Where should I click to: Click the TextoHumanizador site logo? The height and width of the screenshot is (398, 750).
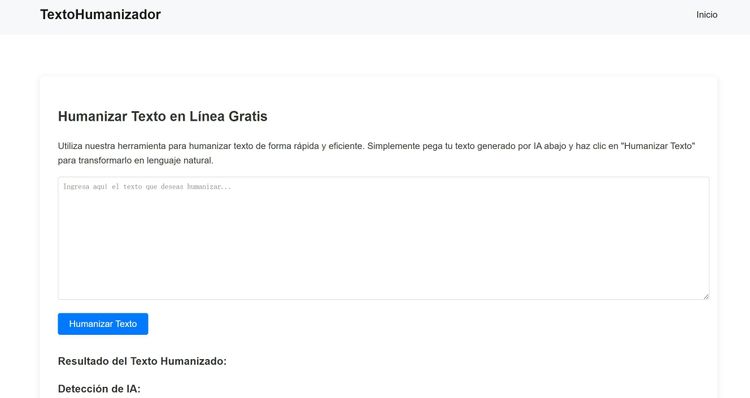(100, 15)
